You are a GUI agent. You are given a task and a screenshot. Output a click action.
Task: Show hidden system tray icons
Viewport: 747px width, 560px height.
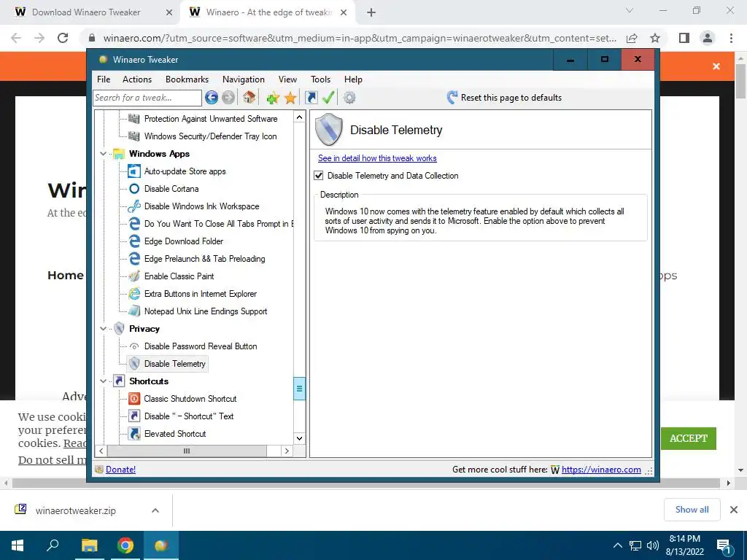(x=617, y=545)
